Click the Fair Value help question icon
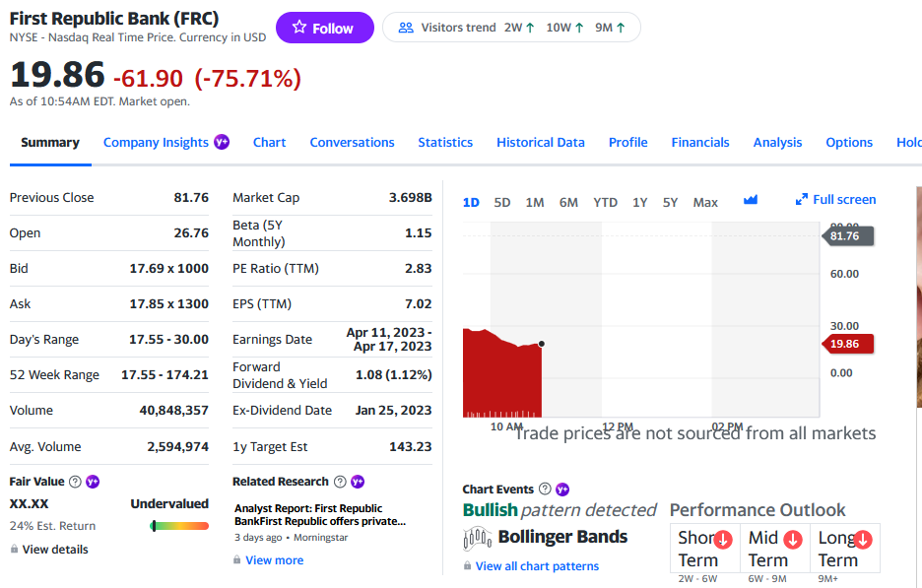 (x=75, y=482)
